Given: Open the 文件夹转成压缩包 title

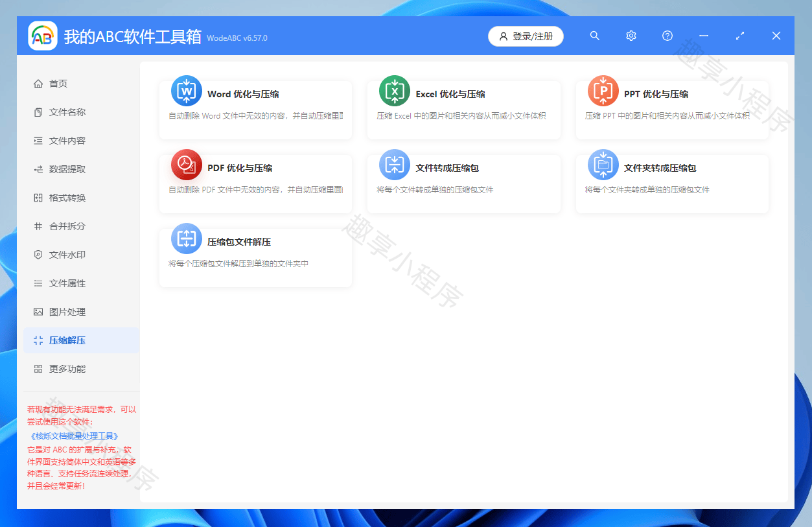Looking at the screenshot, I should 660,168.
